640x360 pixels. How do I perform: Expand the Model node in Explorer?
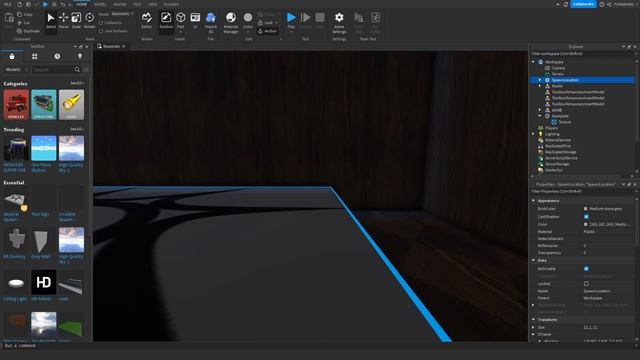coord(540,86)
